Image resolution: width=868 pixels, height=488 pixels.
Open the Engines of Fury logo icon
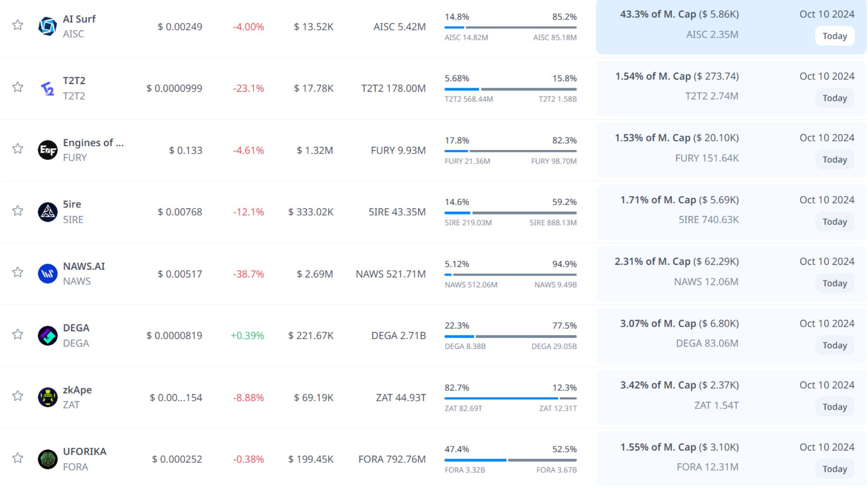pos(47,150)
